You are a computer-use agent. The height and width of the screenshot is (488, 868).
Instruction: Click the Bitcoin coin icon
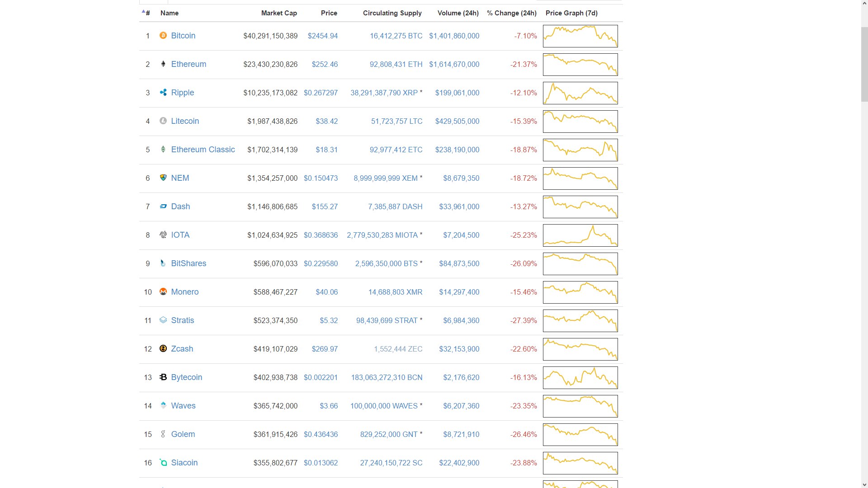[163, 35]
